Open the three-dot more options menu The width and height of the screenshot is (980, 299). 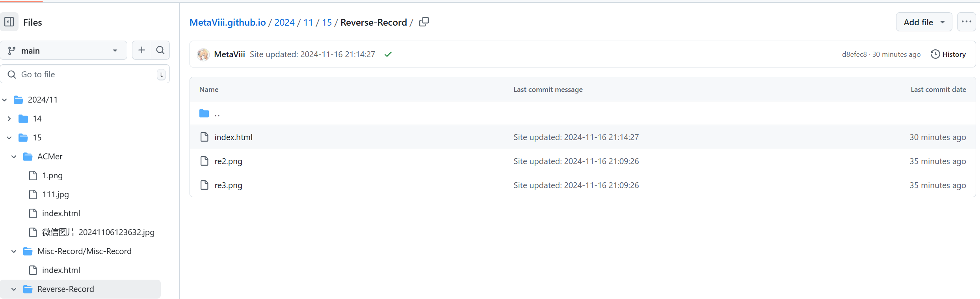tap(966, 22)
